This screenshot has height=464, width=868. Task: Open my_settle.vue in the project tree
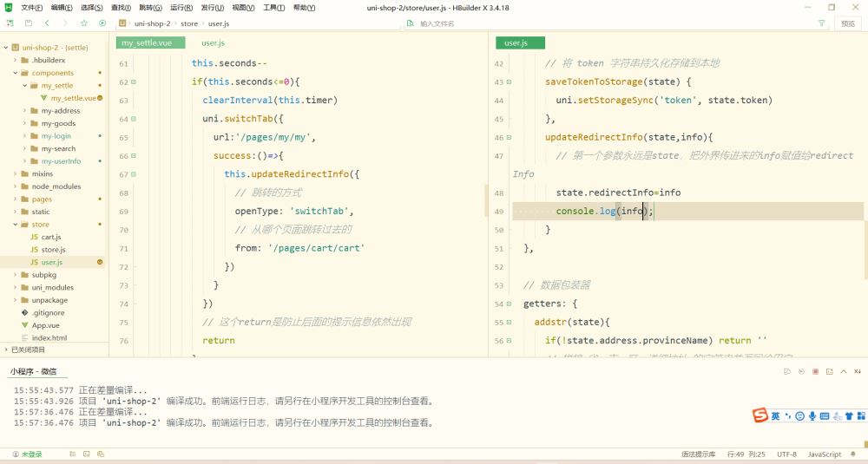click(73, 98)
